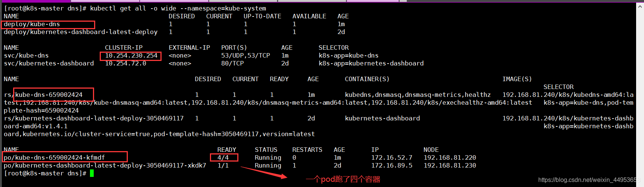
Task: Click replica set name 'kube-dns-659002424'
Action: (49, 95)
